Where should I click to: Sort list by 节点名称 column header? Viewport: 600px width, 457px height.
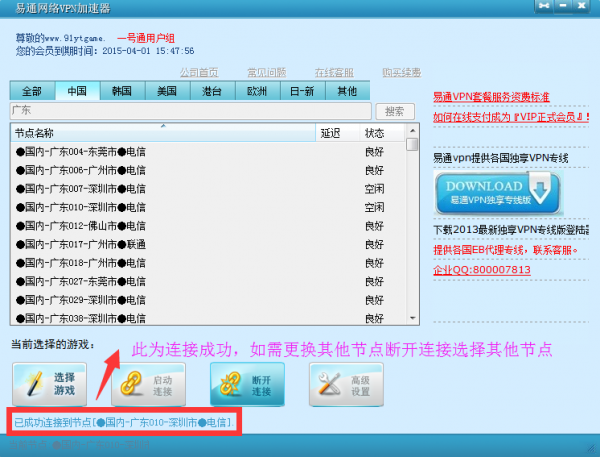(x=160, y=132)
